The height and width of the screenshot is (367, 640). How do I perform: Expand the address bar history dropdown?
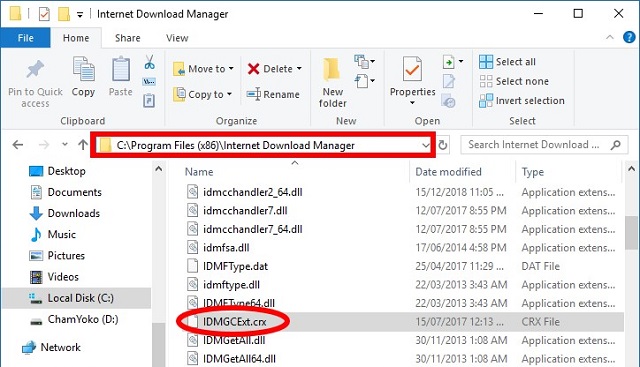(425, 145)
